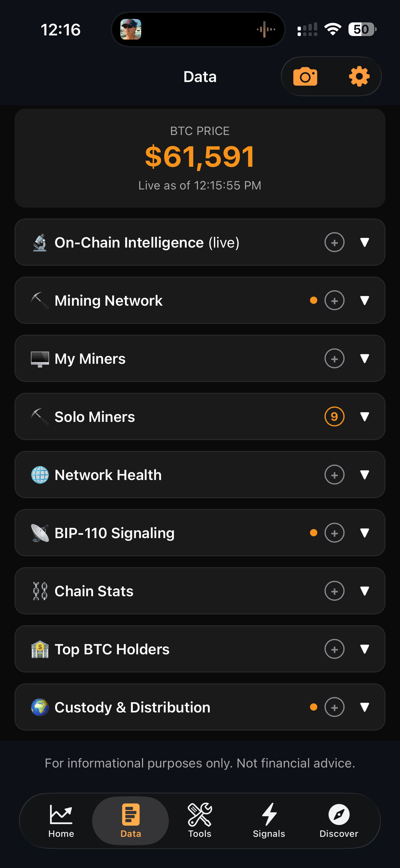This screenshot has width=400, height=868.
Task: Toggle the plus pin on On-Chain Intelligence
Action: click(x=334, y=242)
